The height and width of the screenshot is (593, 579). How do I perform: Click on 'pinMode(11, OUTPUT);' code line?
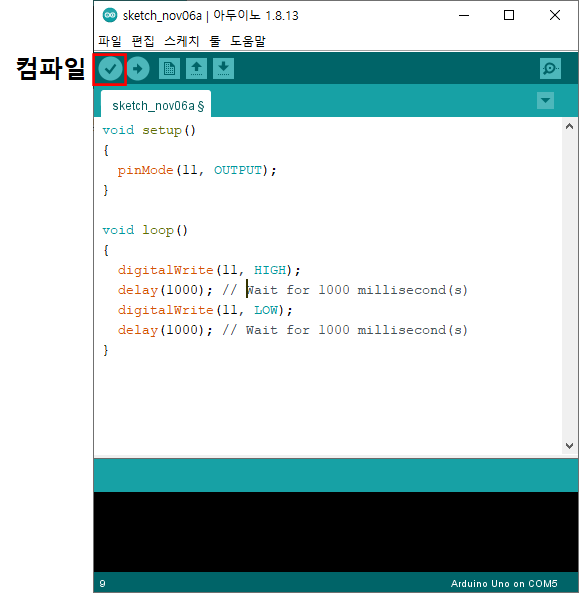pyautogui.click(x=197, y=171)
